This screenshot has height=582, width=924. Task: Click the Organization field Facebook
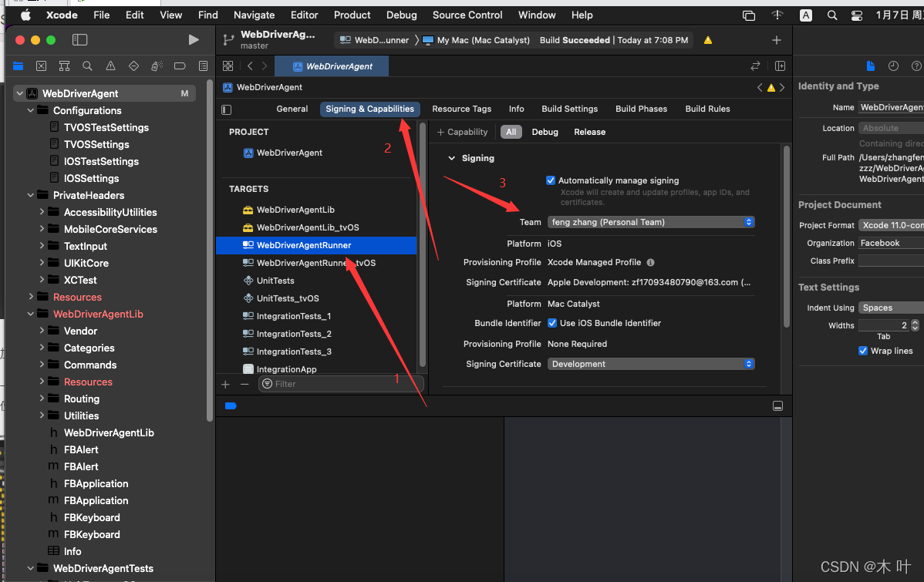(890, 243)
